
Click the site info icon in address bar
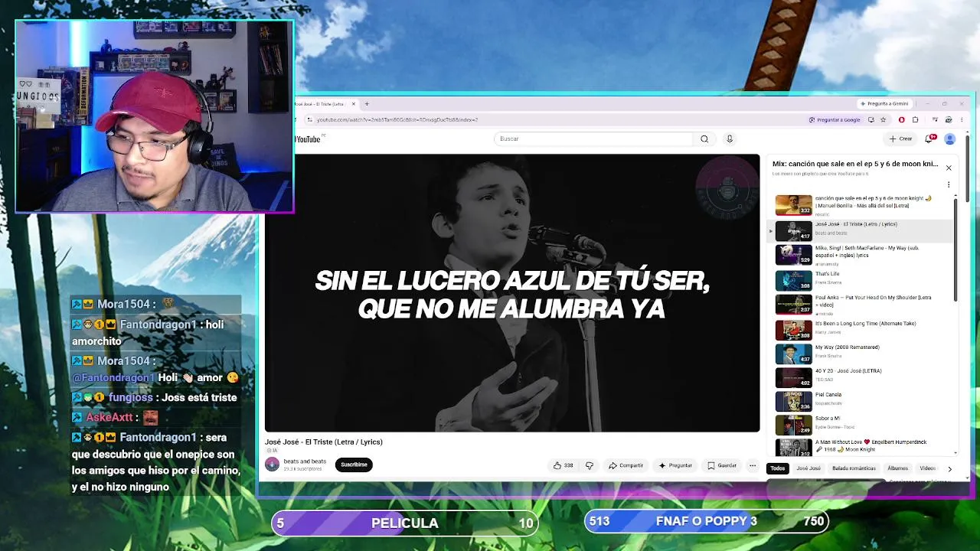(309, 119)
